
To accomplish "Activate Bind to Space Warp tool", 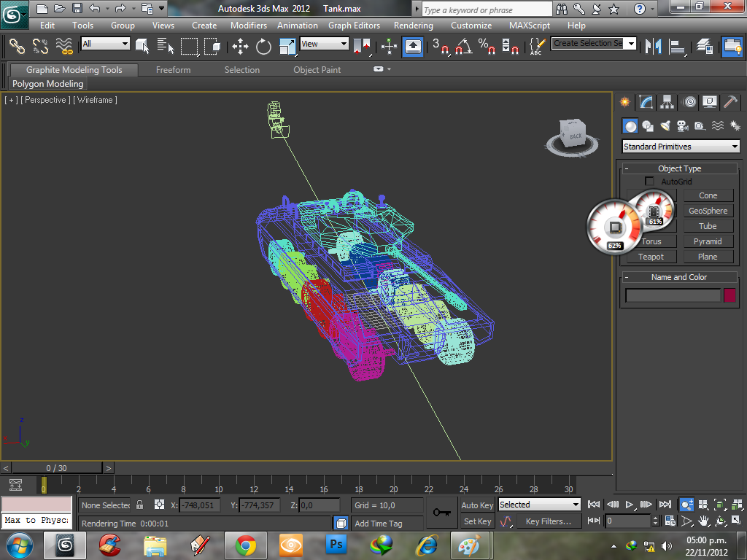I will 64,46.
